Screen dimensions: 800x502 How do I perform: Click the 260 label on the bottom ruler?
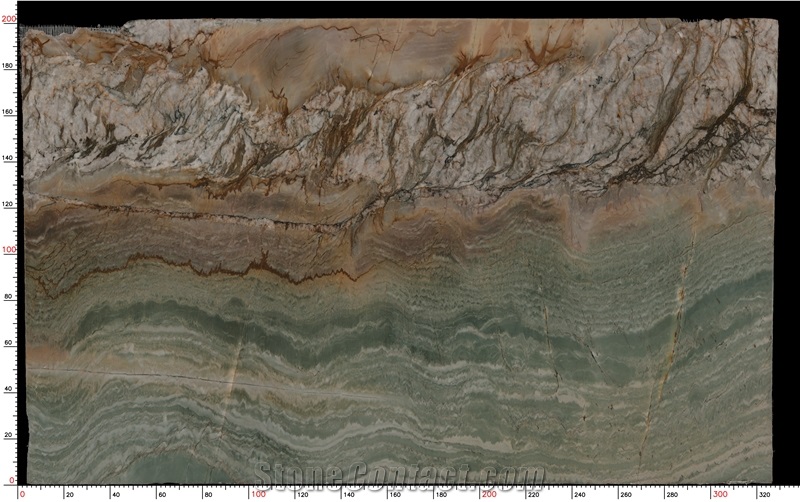(626, 494)
